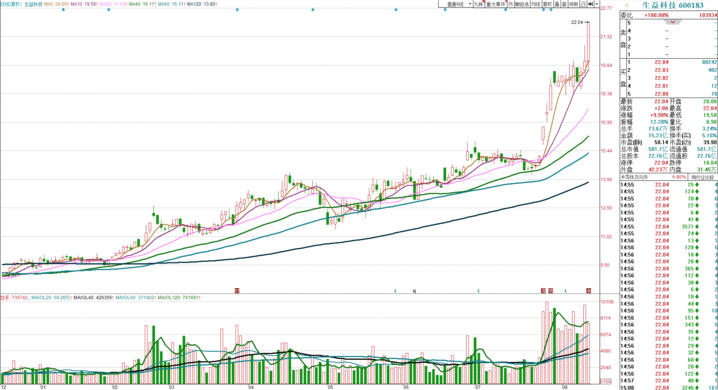718x390 pixels.
Task: Click the 15:00 final trade tick row
Action: click(x=669, y=387)
